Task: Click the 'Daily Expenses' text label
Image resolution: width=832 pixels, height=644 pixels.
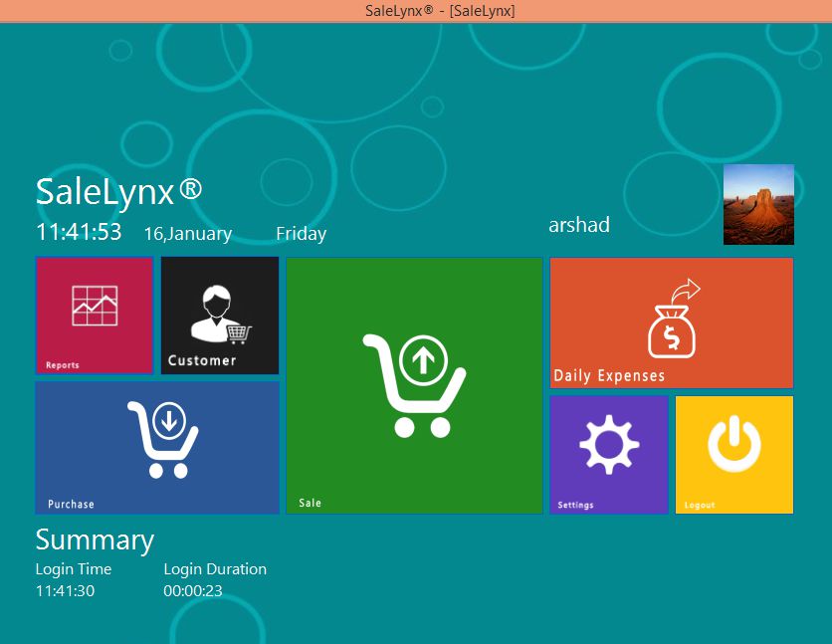Action: (609, 375)
